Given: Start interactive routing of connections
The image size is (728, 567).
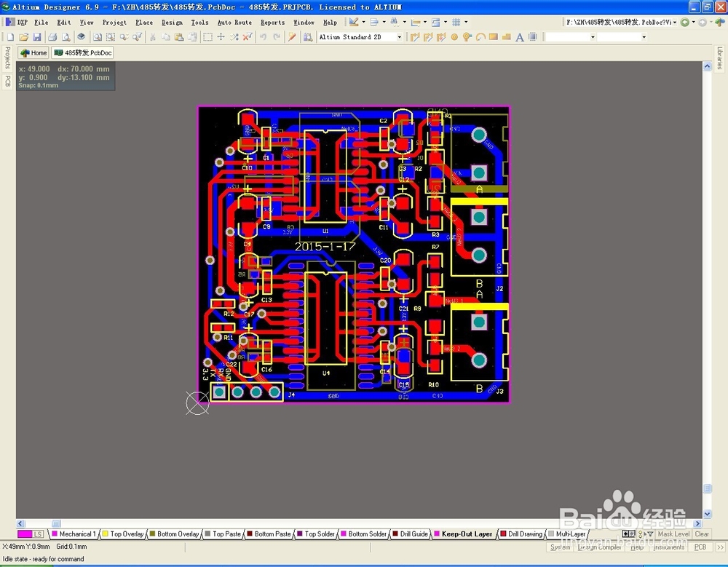Looking at the screenshot, I should [415, 37].
